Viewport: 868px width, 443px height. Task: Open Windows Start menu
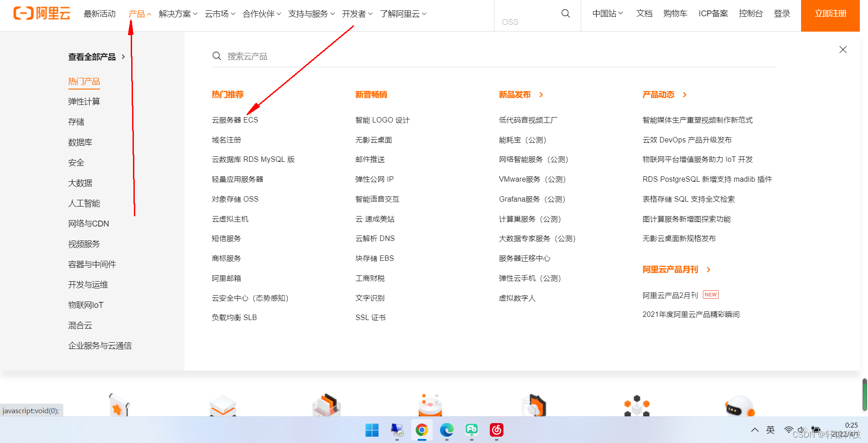pyautogui.click(x=372, y=430)
